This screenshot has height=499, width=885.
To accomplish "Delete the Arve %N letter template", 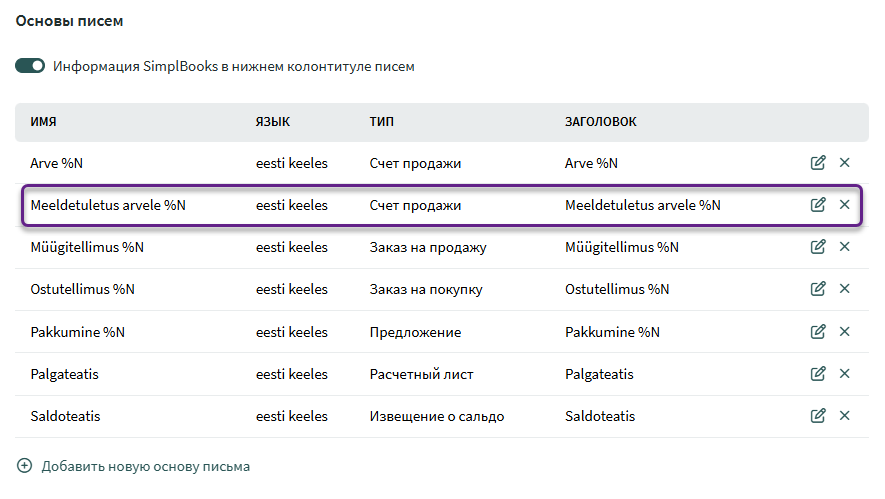I will (844, 163).
